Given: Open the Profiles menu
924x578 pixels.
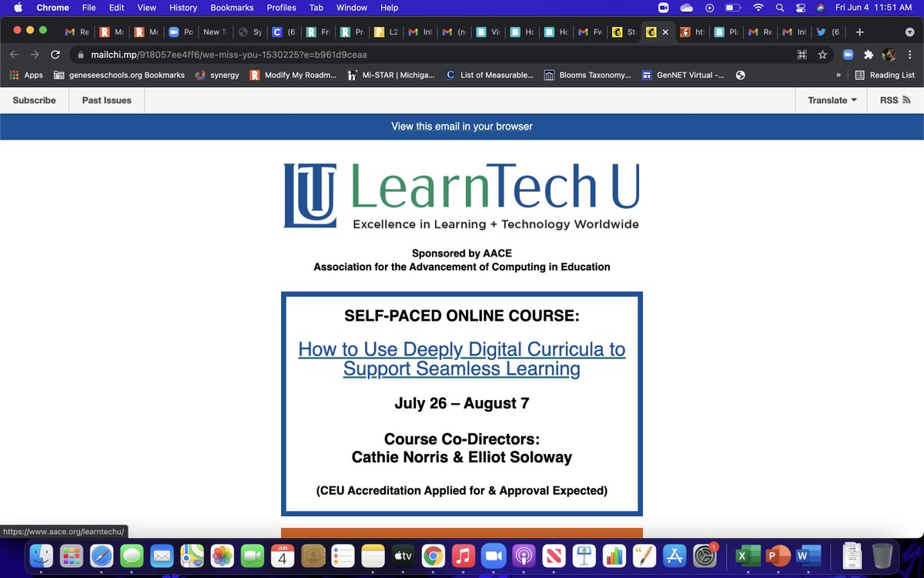Looking at the screenshot, I should click(281, 8).
